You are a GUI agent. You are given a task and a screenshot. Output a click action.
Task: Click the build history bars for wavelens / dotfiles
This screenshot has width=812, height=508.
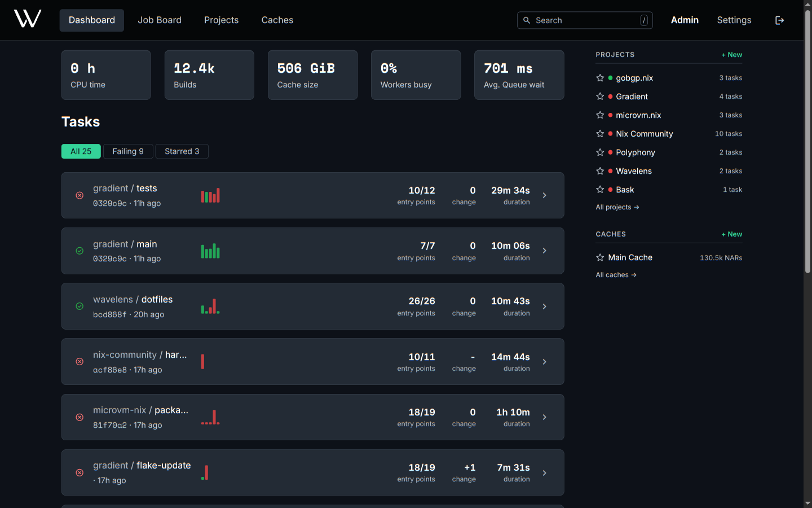(210, 306)
